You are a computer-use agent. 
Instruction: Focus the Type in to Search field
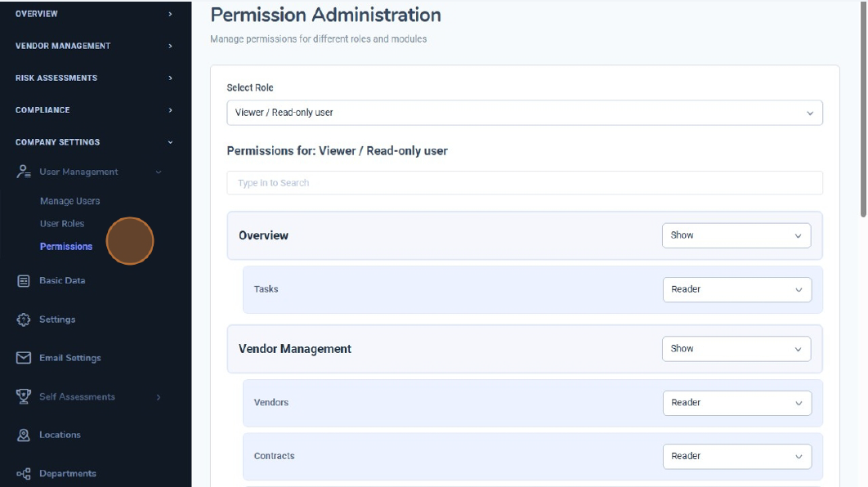tap(524, 183)
